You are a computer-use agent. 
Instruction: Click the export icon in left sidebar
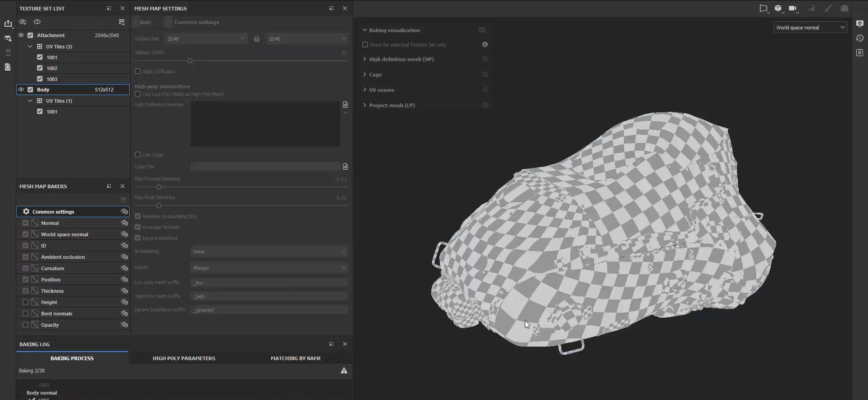[x=8, y=24]
